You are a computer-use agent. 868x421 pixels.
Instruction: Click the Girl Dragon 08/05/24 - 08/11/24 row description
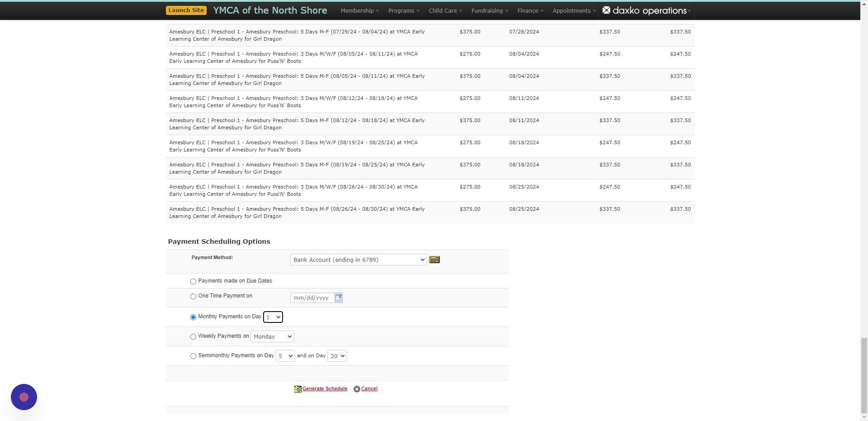[x=297, y=80]
